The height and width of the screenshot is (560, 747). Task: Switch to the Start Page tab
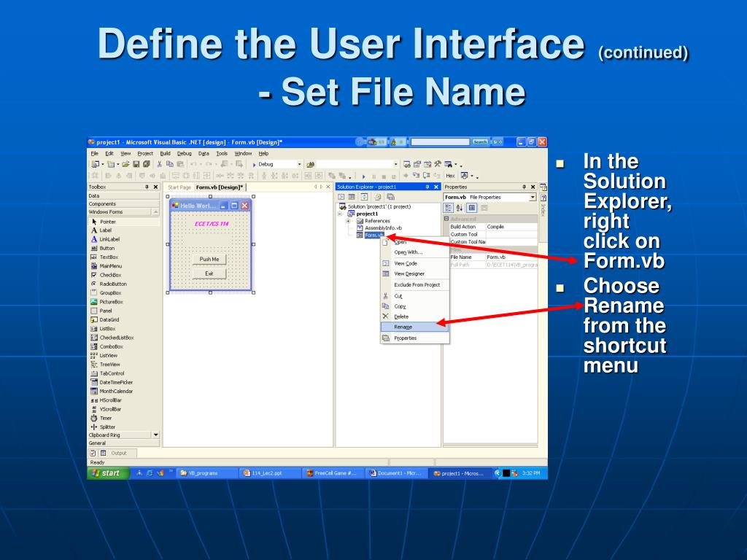pos(179,187)
